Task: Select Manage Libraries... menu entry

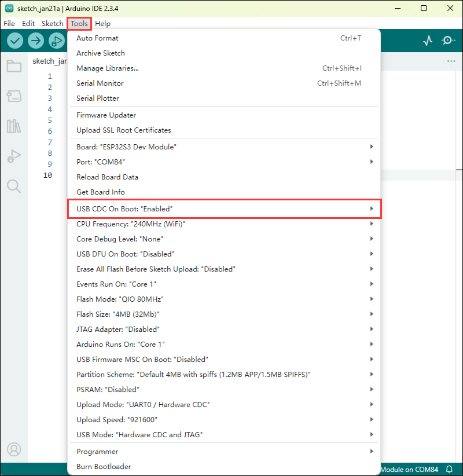Action: [x=108, y=68]
